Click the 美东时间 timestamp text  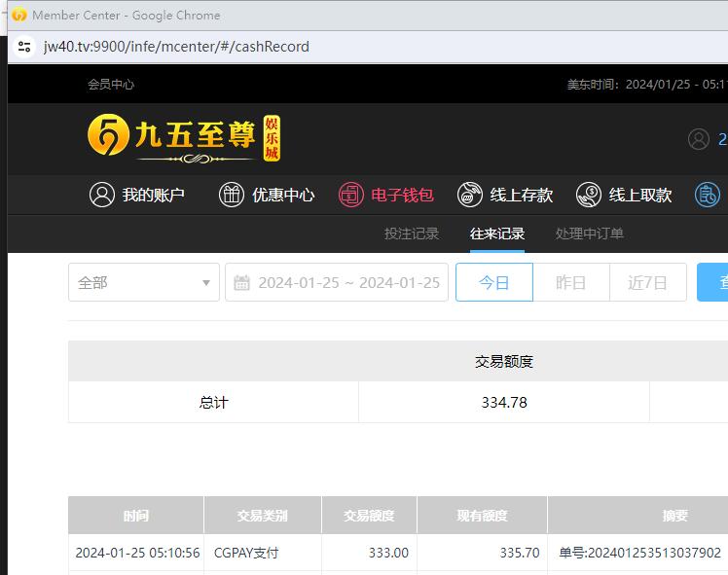[x=647, y=84]
